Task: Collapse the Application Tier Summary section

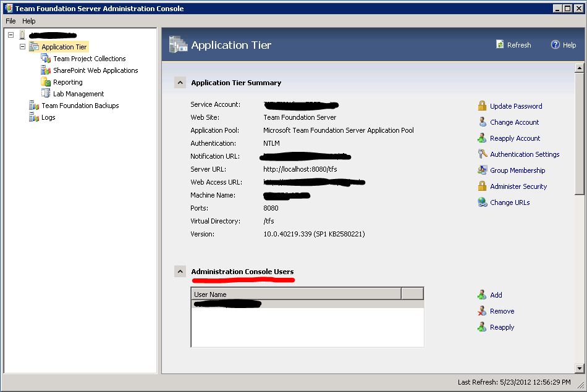Action: pos(180,83)
